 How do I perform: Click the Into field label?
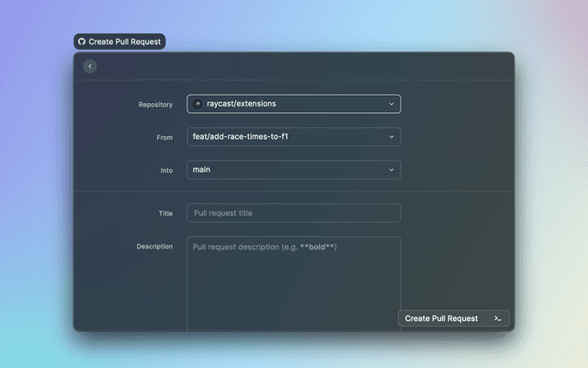point(165,171)
